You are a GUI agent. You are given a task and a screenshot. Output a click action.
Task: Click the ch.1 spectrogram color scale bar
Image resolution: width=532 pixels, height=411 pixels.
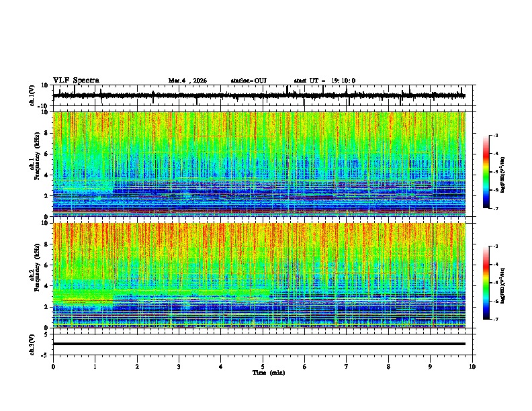(x=486, y=172)
